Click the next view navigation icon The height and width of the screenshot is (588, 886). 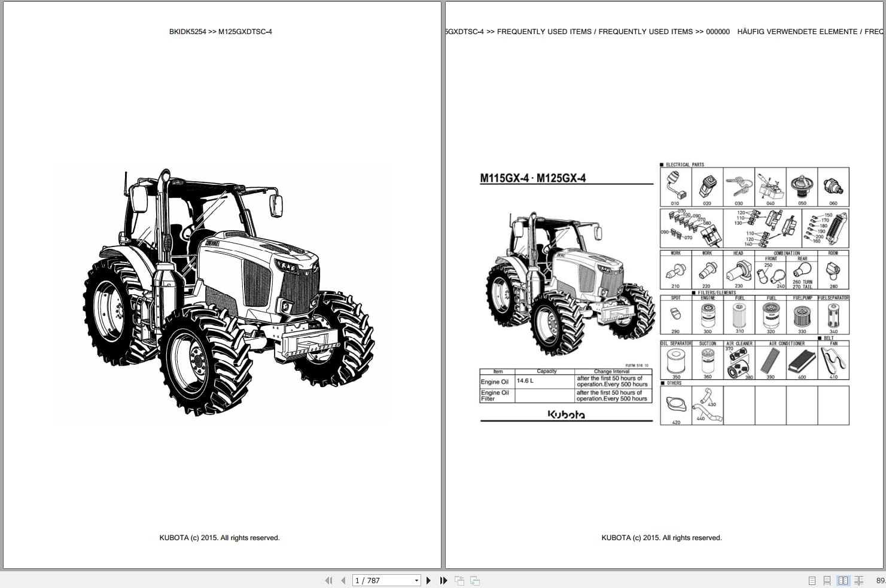(475, 580)
